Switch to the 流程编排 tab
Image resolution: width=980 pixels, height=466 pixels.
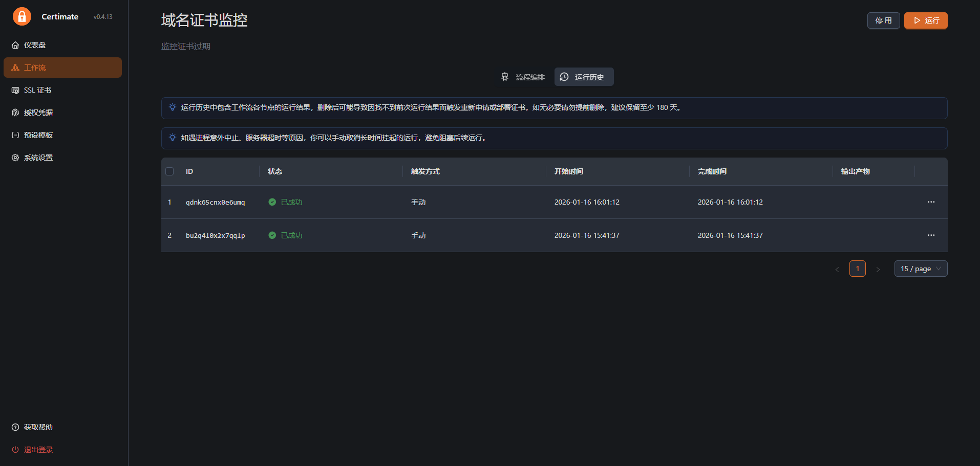click(523, 77)
